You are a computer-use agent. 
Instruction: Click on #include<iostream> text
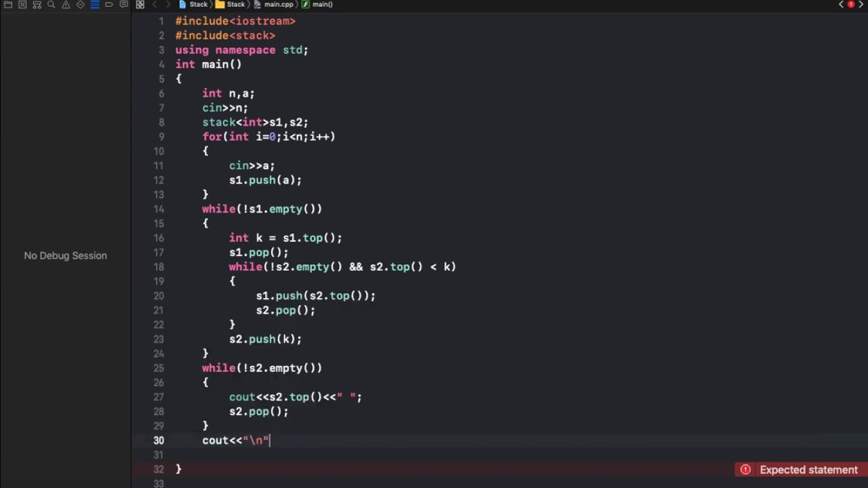pos(235,21)
